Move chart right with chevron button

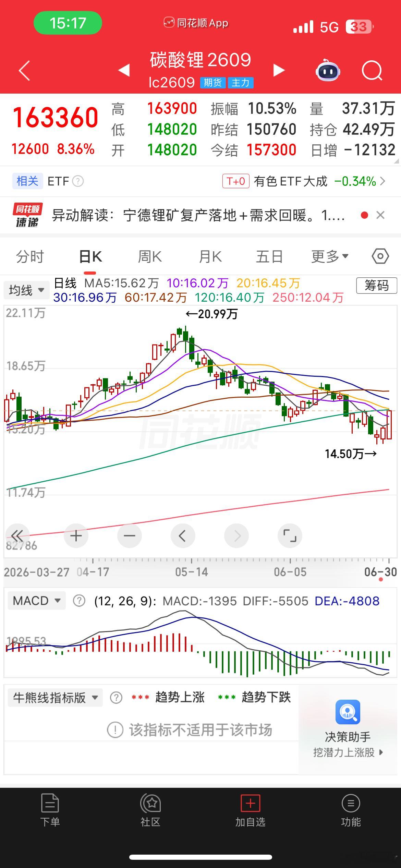tap(236, 535)
